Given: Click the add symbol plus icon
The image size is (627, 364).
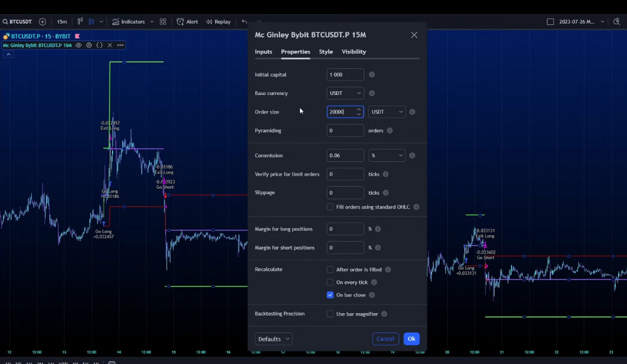Looking at the screenshot, I should [x=42, y=21].
